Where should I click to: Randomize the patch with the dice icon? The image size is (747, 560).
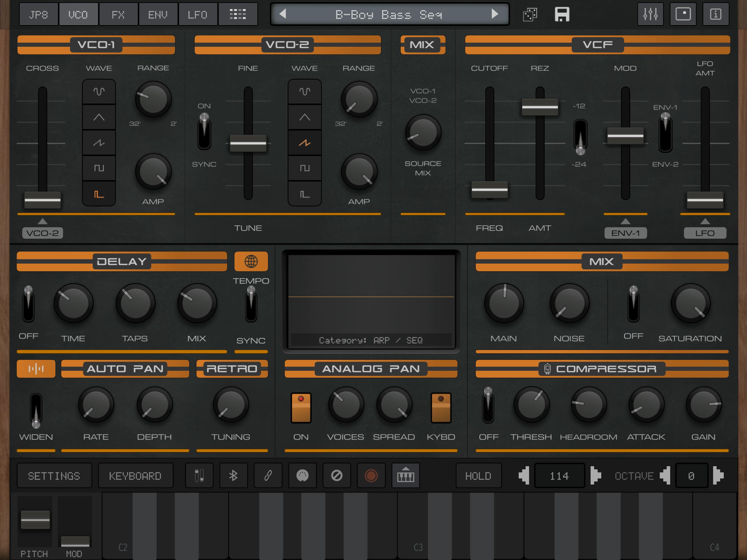point(530,14)
